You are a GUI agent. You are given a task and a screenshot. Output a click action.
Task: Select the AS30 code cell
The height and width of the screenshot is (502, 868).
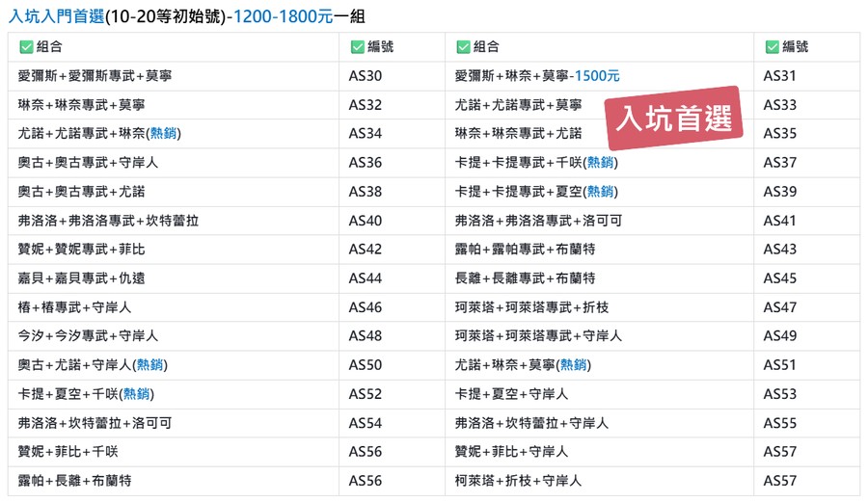tap(366, 76)
